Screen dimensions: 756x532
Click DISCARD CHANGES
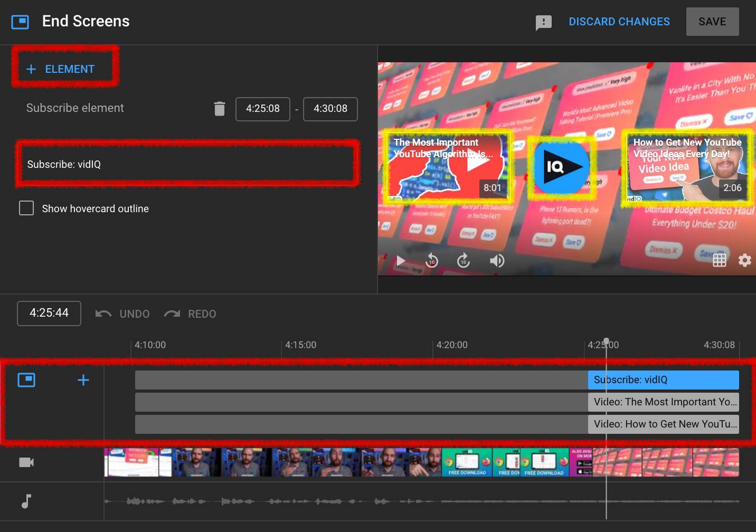click(x=619, y=22)
